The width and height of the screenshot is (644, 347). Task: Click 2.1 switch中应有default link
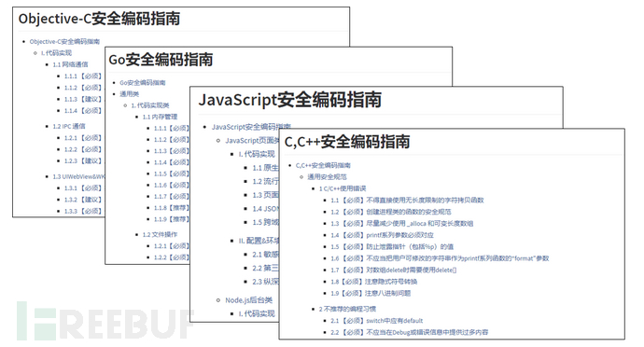(377, 321)
